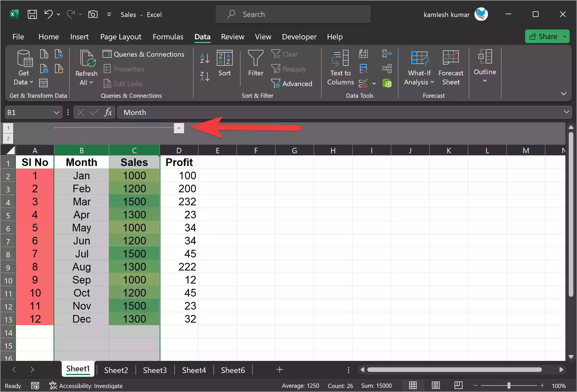The image size is (577, 392).
Task: Open the Name Box dropdown
Action: [x=56, y=112]
